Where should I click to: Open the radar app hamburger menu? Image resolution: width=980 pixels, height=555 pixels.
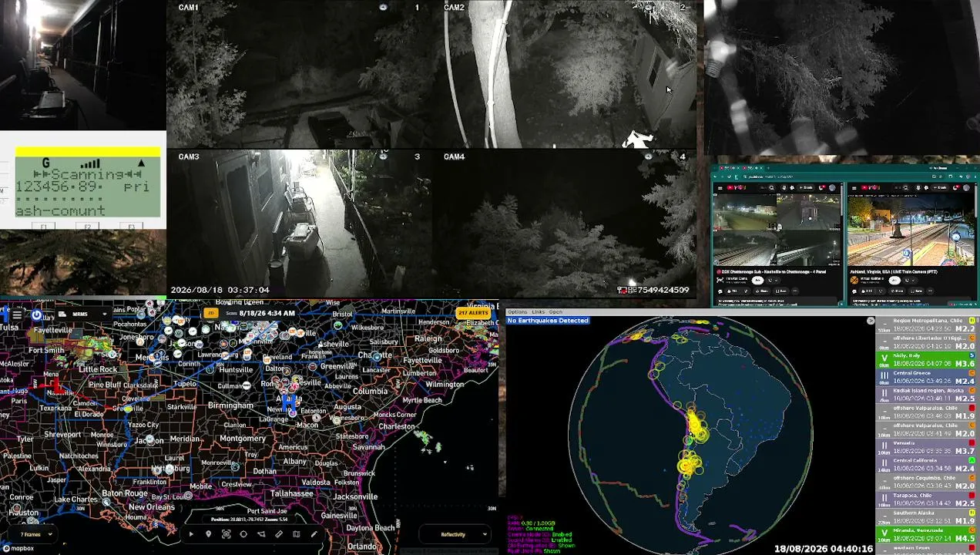[17, 314]
